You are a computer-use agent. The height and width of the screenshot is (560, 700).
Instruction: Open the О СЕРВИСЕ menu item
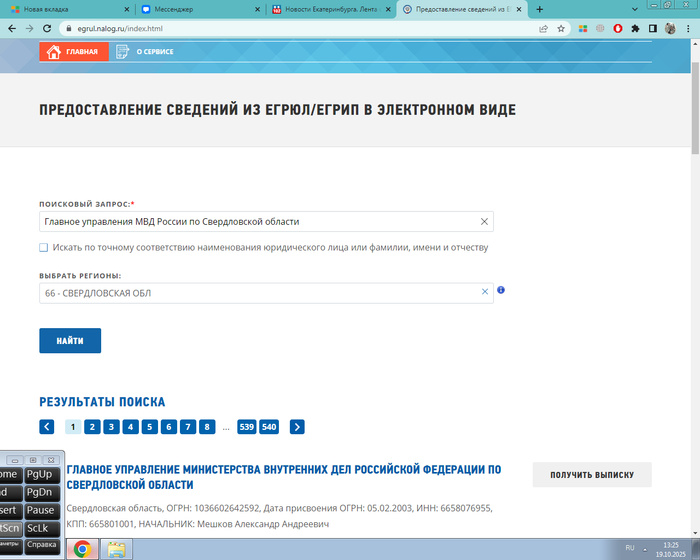tap(145, 51)
